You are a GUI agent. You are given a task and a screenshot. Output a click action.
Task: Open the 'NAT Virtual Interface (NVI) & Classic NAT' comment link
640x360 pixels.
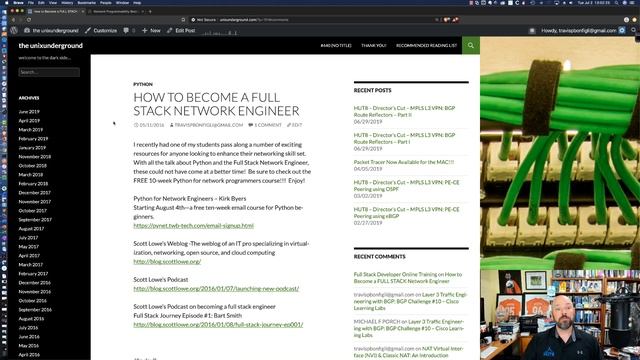pyautogui.click(x=409, y=352)
